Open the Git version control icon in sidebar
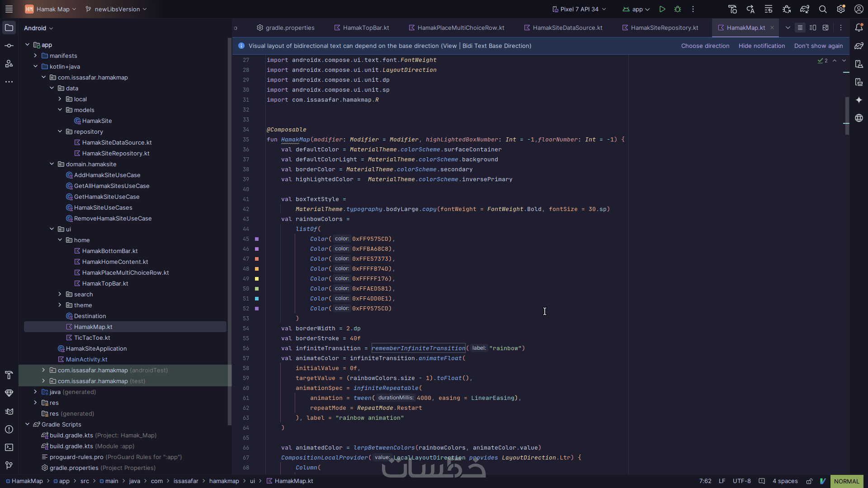Screen dimensions: 868x488 click(9, 465)
